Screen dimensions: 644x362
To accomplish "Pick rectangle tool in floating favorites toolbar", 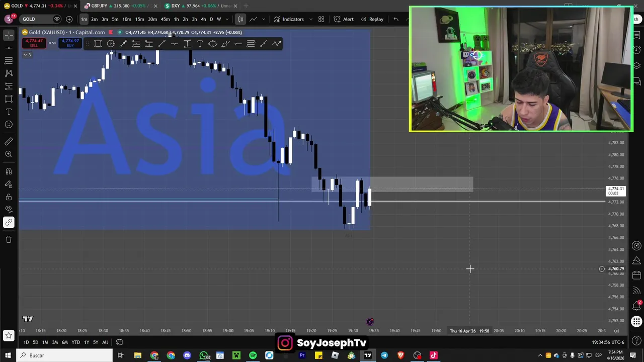I will (x=98, y=44).
